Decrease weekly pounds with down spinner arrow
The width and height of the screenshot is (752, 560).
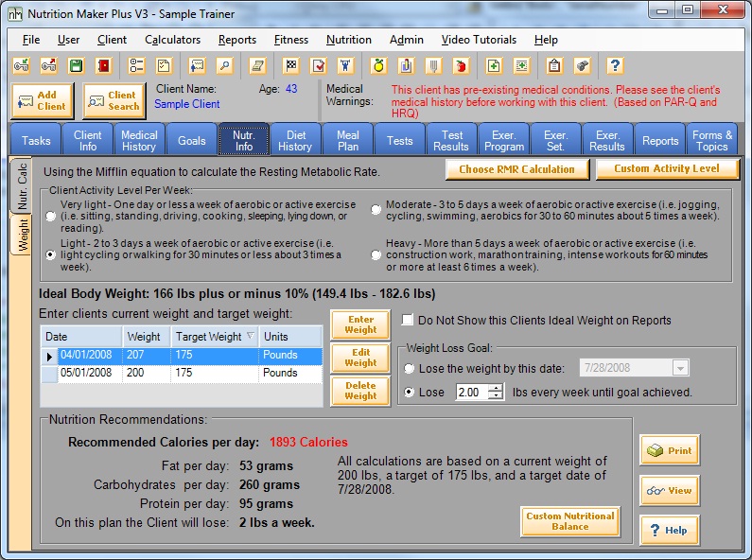(496, 396)
